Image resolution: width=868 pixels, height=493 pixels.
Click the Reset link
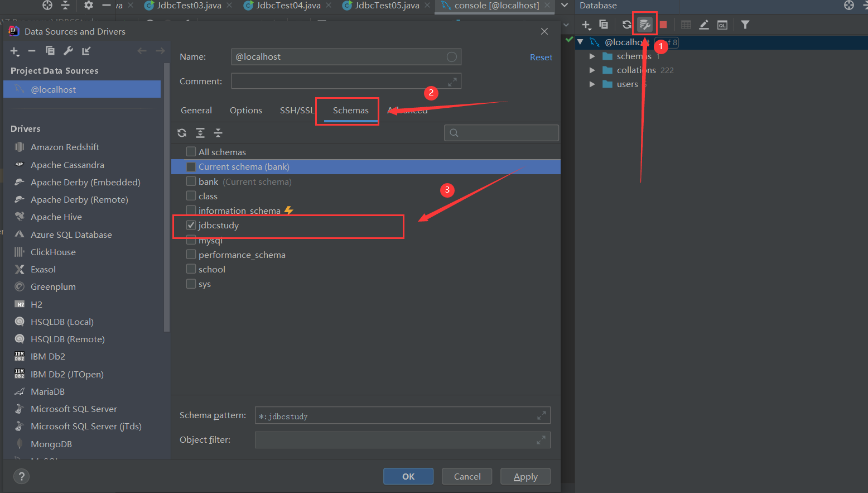pyautogui.click(x=541, y=57)
